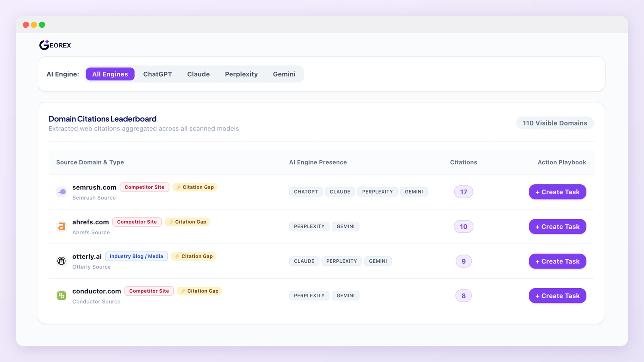The height and width of the screenshot is (362, 644).
Task: Click Citation Gap tag on ahrefs.com row
Action: pos(187,222)
